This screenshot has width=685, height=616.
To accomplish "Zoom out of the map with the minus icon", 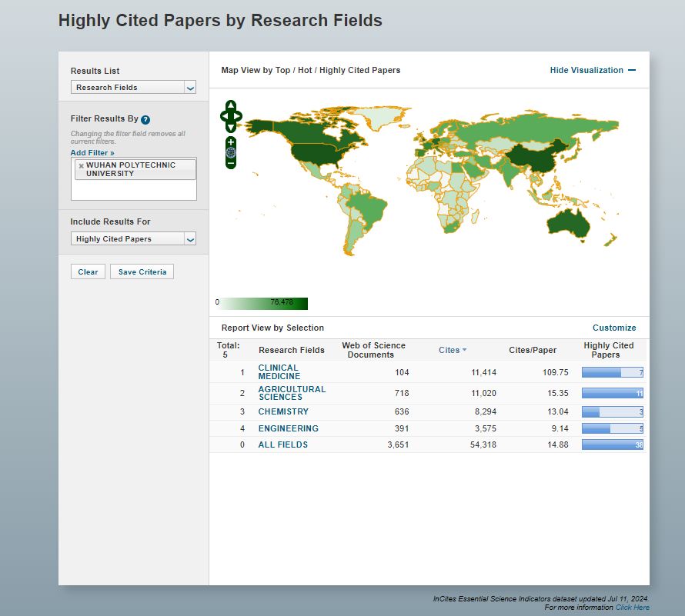I will [231, 163].
